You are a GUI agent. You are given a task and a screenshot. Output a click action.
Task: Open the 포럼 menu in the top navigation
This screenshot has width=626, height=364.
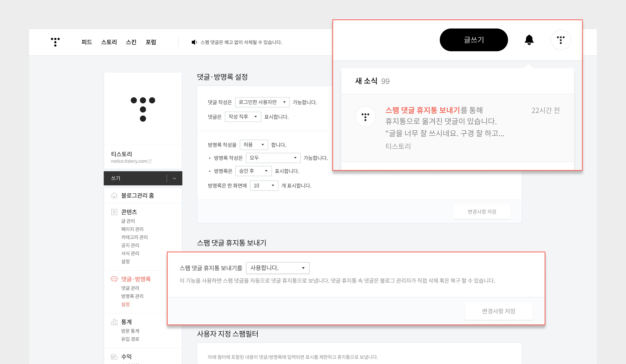150,42
